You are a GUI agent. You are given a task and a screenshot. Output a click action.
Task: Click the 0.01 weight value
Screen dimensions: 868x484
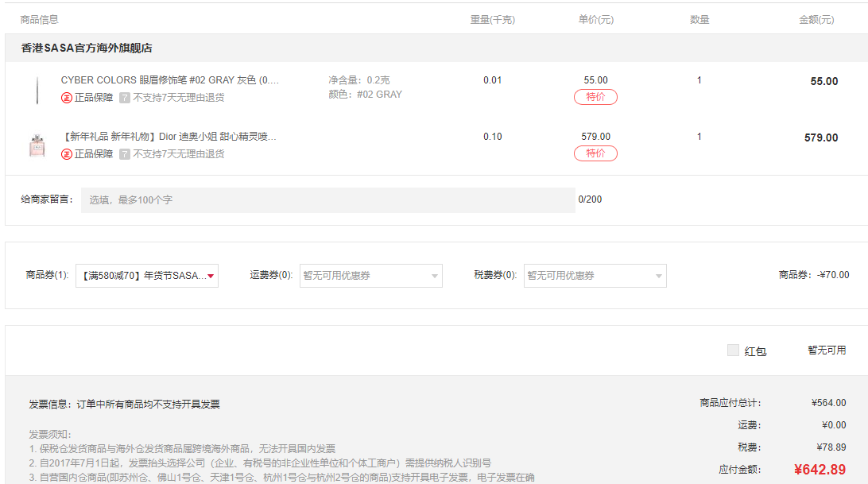point(492,80)
